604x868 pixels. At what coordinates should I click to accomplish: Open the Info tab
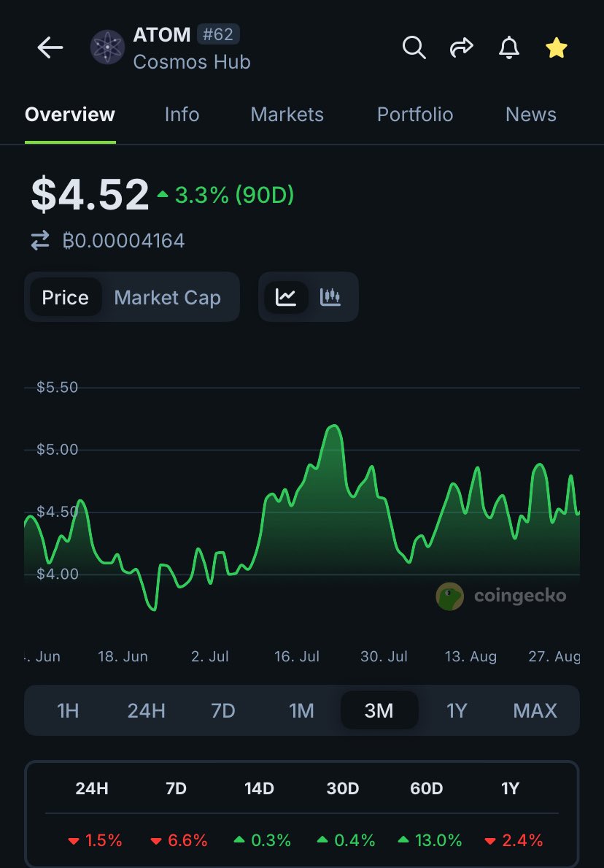point(182,115)
